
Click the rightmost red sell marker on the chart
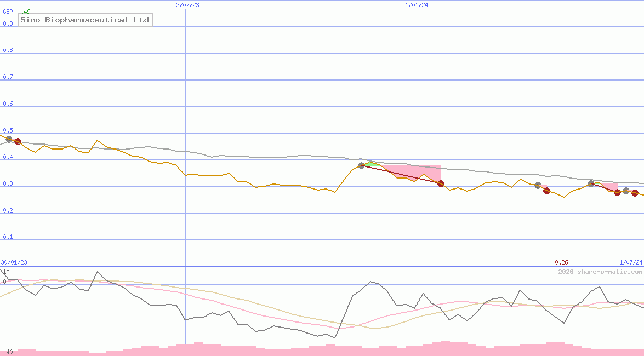click(636, 192)
